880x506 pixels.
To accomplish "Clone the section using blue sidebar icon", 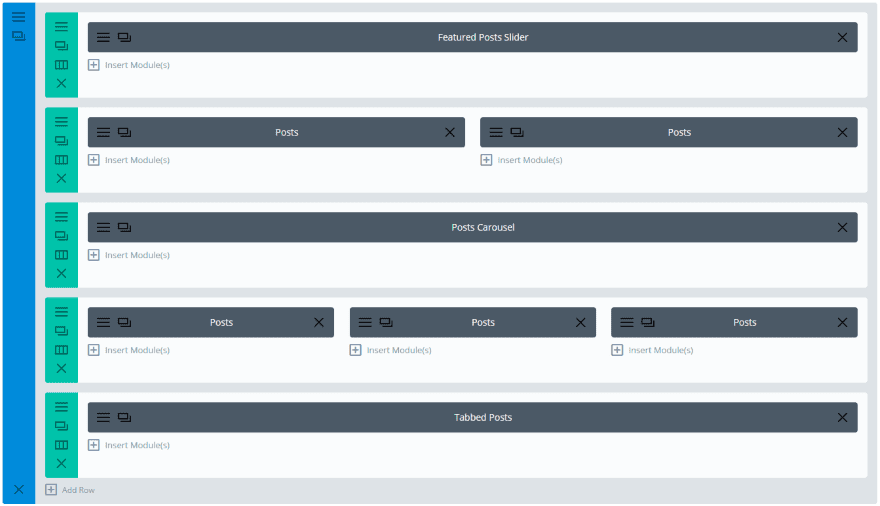I will (19, 36).
